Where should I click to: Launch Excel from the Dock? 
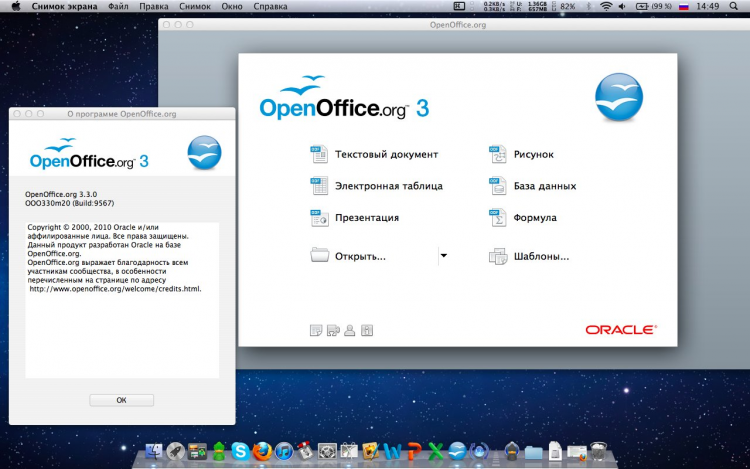(435, 451)
